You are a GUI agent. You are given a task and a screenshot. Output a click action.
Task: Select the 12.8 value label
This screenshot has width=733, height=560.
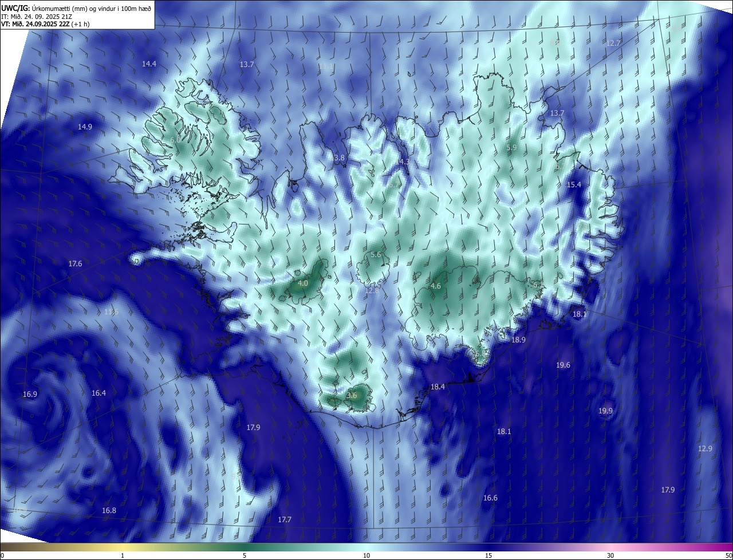coord(372,291)
